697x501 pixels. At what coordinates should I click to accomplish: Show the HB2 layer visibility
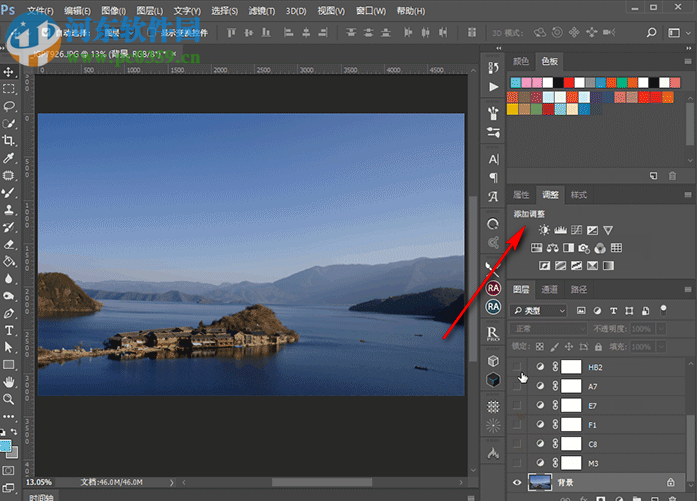coord(518,367)
